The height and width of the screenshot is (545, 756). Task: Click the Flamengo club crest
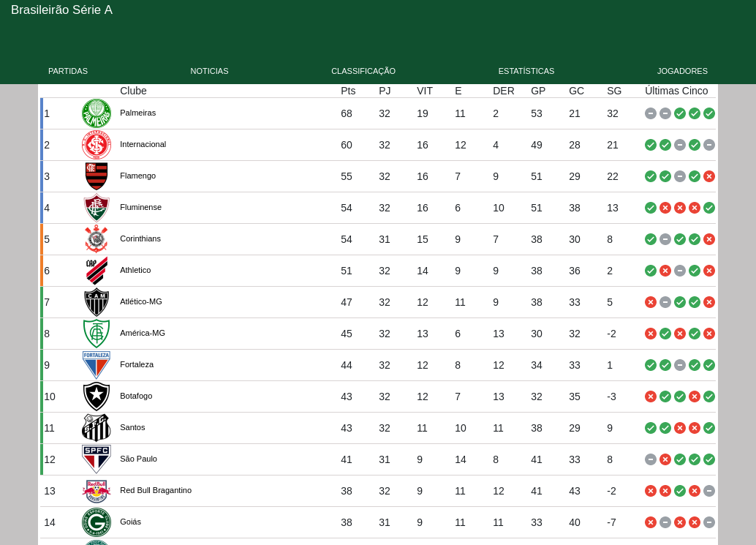coord(97,176)
